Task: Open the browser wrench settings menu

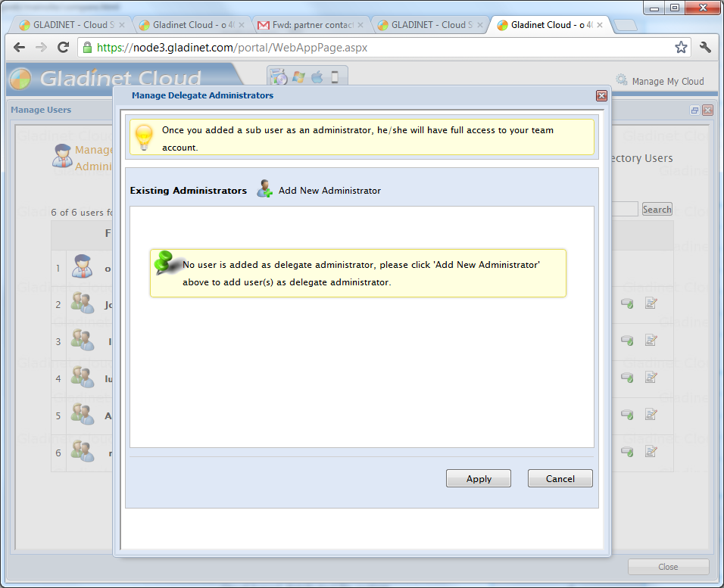Action: pyautogui.click(x=705, y=47)
